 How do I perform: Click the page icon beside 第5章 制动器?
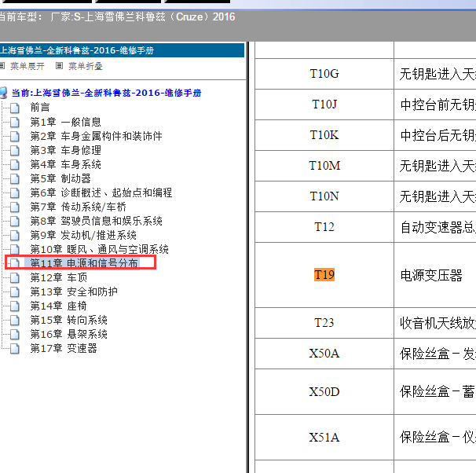[x=15, y=178]
